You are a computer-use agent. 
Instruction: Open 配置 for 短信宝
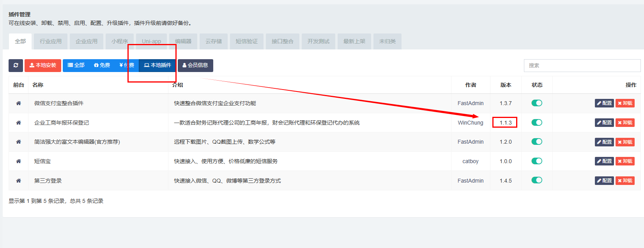[604, 161]
